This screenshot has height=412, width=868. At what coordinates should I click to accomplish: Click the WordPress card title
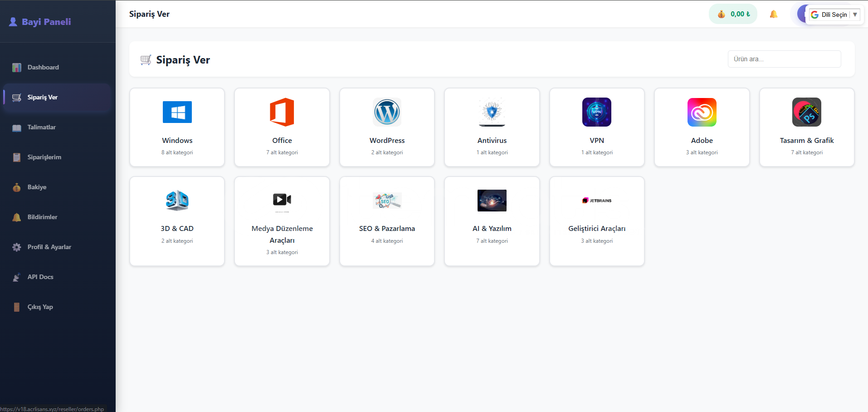[387, 141]
